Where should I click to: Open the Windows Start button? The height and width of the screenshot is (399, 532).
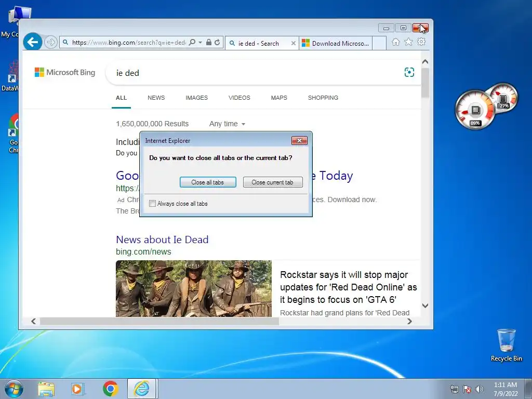(x=14, y=389)
